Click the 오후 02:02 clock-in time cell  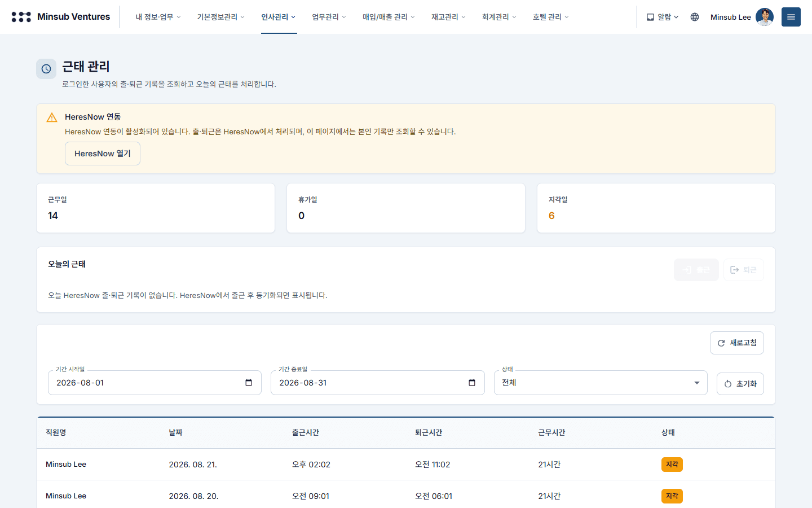tap(311, 465)
